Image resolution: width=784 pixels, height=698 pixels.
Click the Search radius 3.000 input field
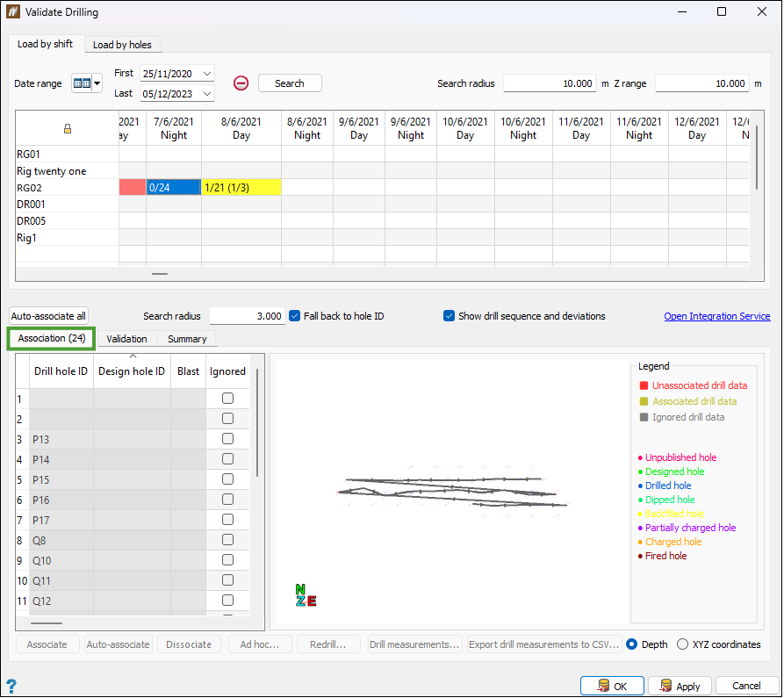click(x=247, y=316)
